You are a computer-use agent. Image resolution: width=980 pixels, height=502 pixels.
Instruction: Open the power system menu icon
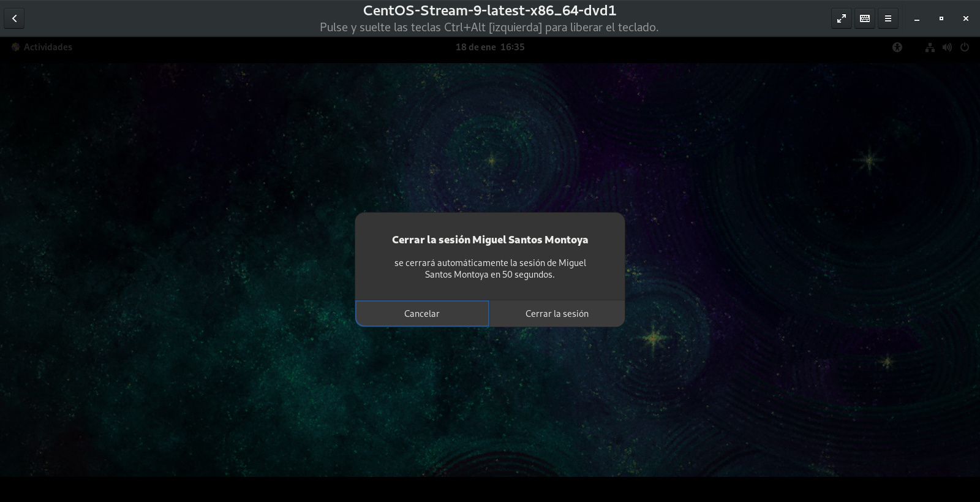click(x=965, y=47)
